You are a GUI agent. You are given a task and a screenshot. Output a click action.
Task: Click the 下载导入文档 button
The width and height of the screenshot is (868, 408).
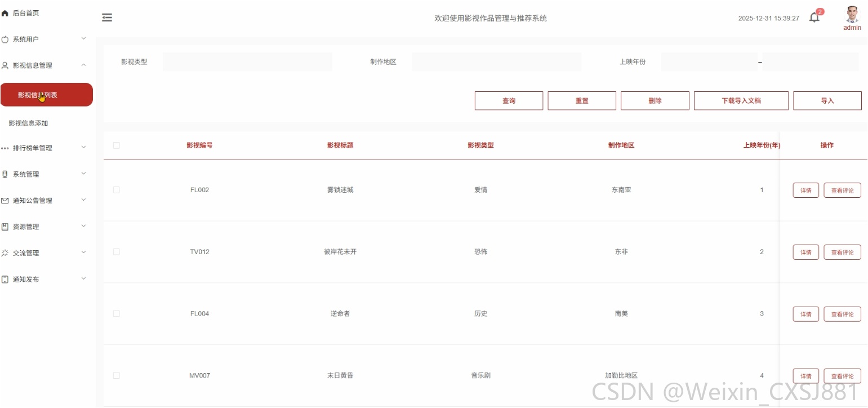[x=741, y=101]
